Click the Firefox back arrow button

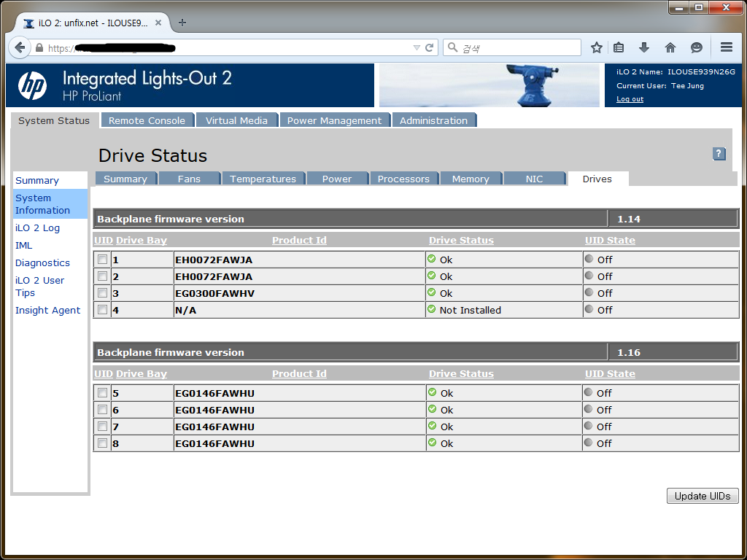coord(20,47)
